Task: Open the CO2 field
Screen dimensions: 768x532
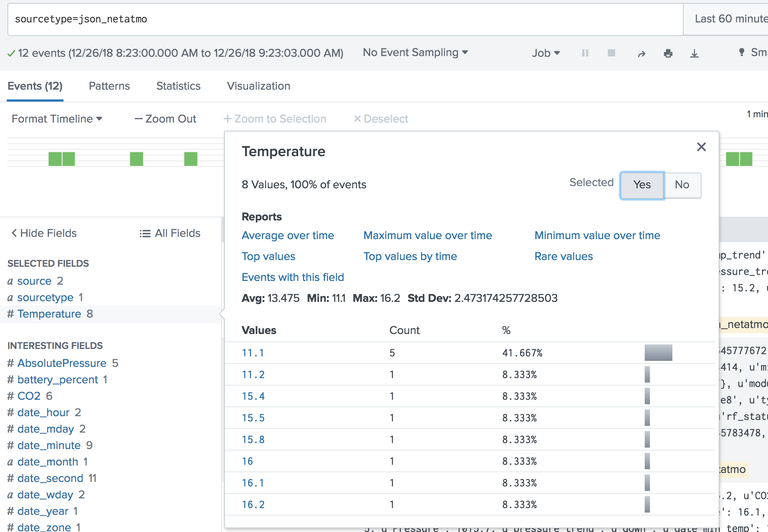Action: (x=29, y=396)
